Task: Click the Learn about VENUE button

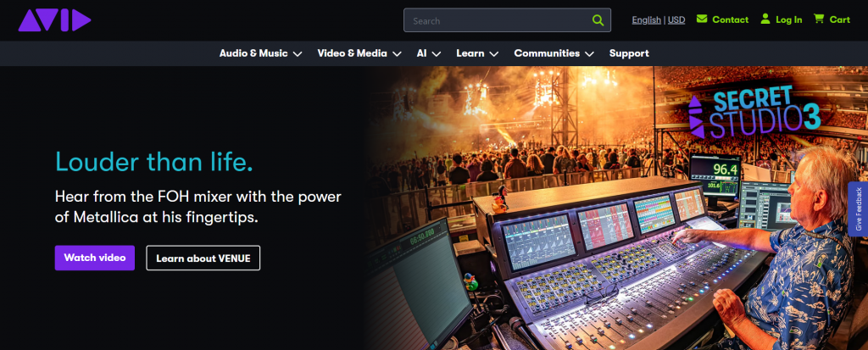Action: 203,258
